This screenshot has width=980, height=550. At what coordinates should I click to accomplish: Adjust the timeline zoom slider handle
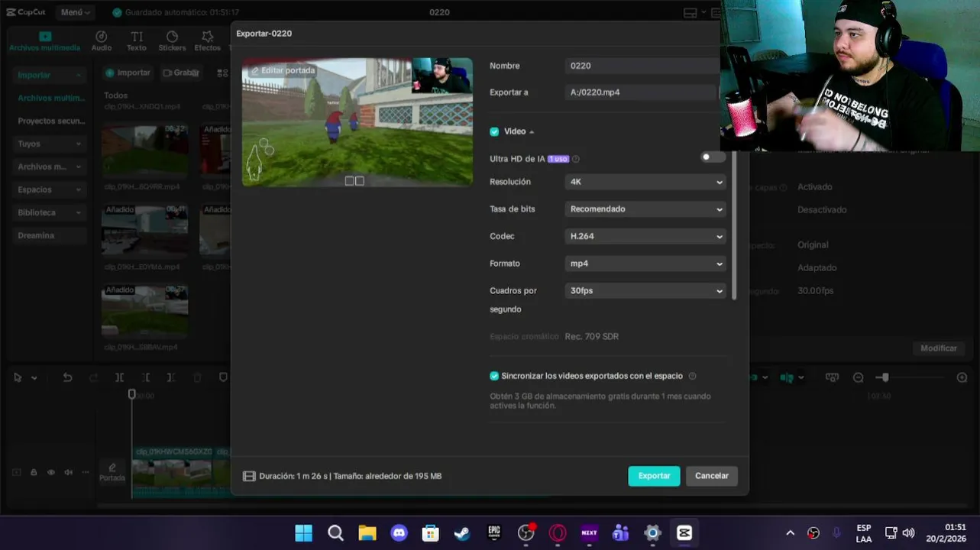click(x=885, y=377)
